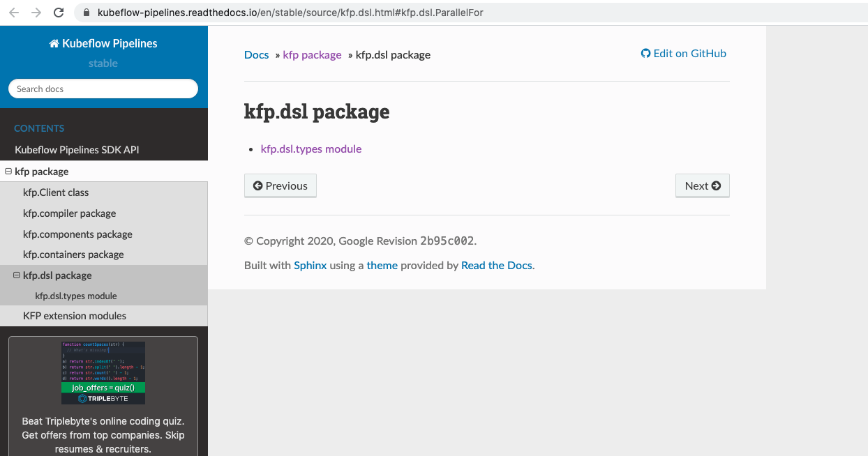This screenshot has width=868, height=456.
Task: Click the Sphinx link in the footer
Action: (310, 265)
